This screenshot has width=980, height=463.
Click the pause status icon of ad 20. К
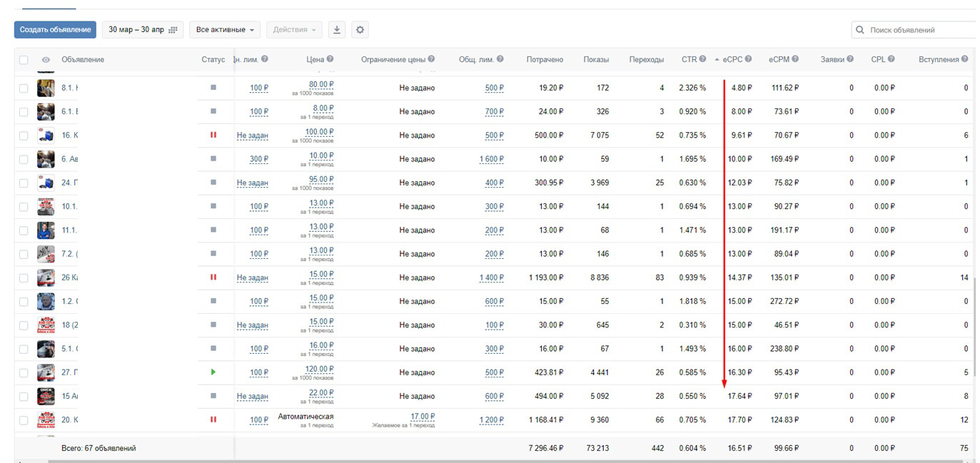213,419
